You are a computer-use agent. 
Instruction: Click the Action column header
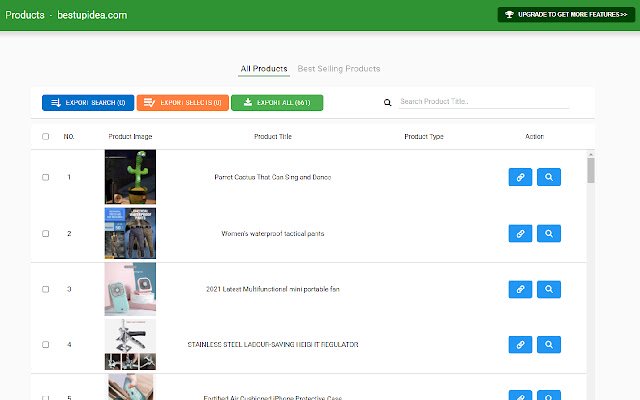tap(534, 136)
